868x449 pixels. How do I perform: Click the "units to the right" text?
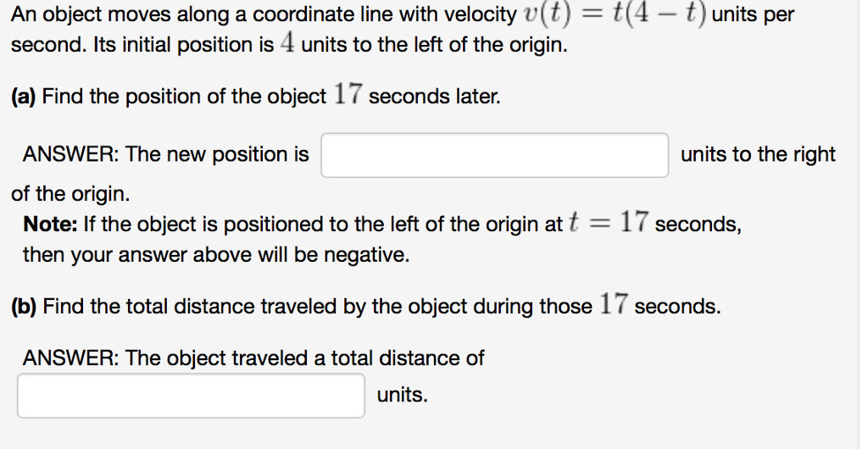click(758, 154)
